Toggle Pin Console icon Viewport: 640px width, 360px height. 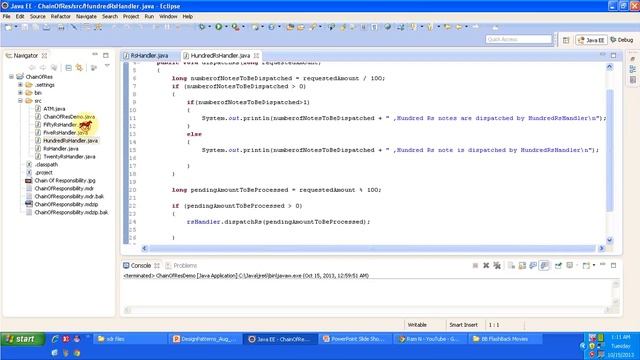click(558, 266)
